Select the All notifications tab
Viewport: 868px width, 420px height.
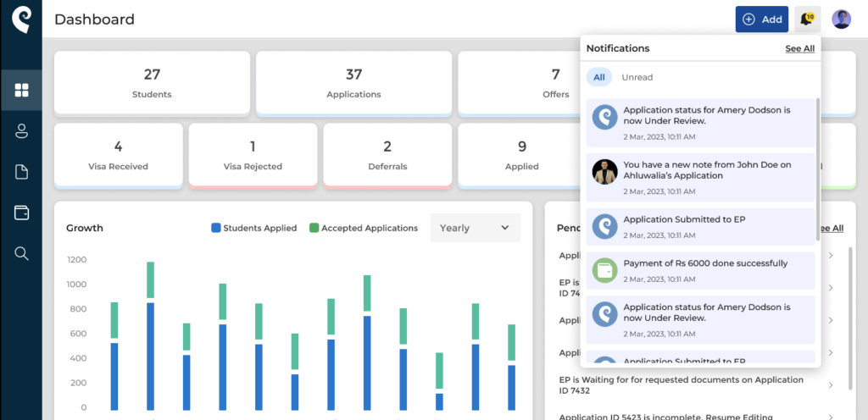(x=599, y=77)
